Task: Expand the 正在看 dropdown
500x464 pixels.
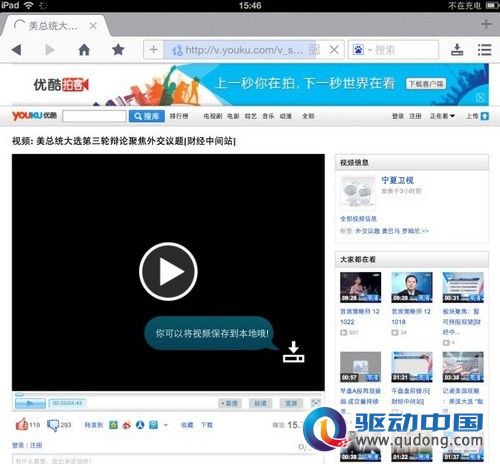Action: tap(442, 116)
